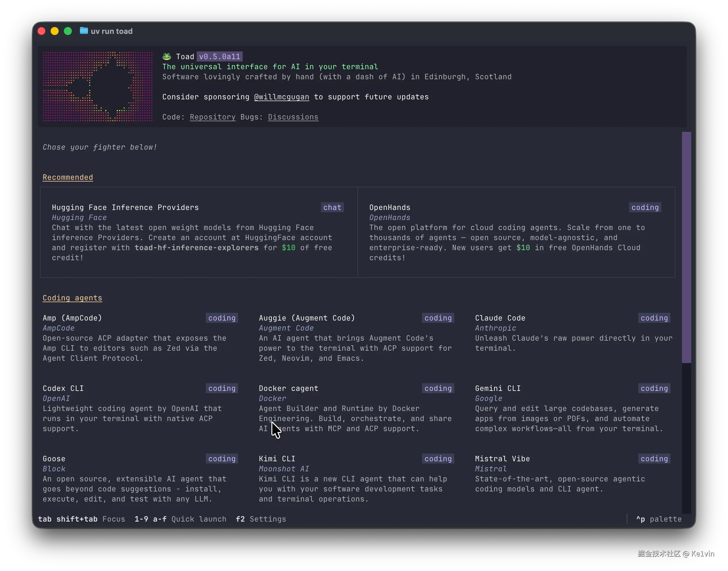The width and height of the screenshot is (728, 571).
Task: Click the f2 Settings footer shortcut
Action: (261, 519)
